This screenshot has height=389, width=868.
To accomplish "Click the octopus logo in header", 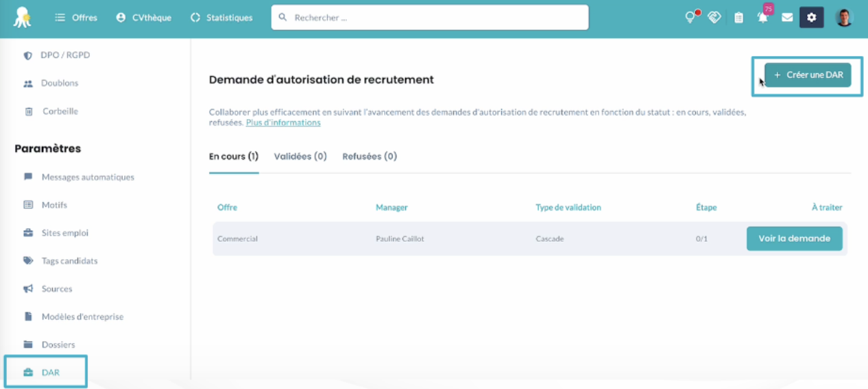I will click(x=22, y=17).
